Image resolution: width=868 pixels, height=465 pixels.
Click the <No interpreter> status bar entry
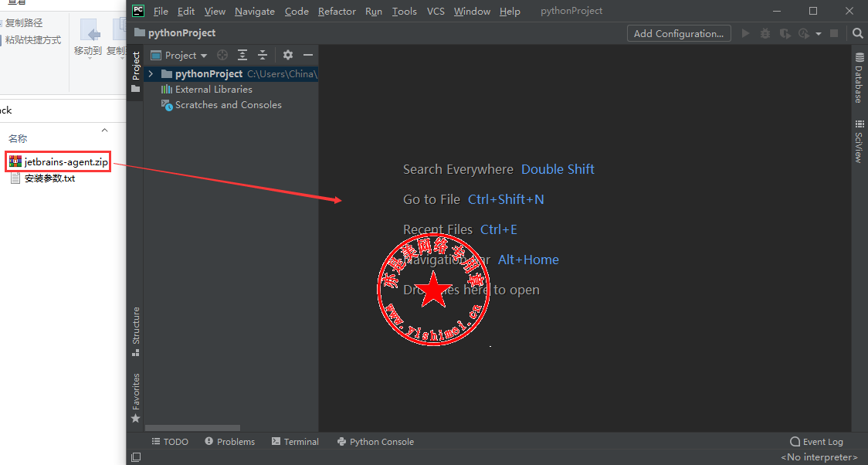(x=819, y=457)
